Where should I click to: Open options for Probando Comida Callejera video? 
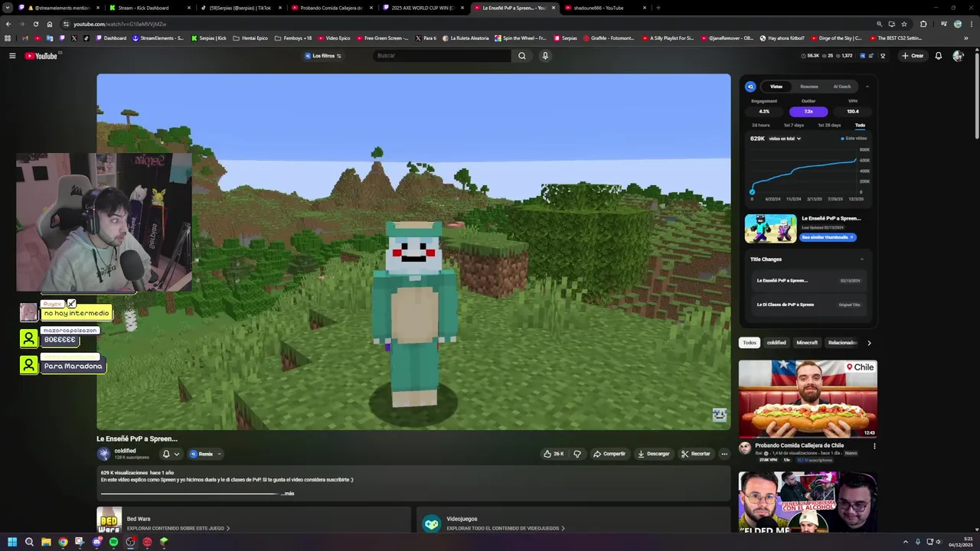coord(874,446)
